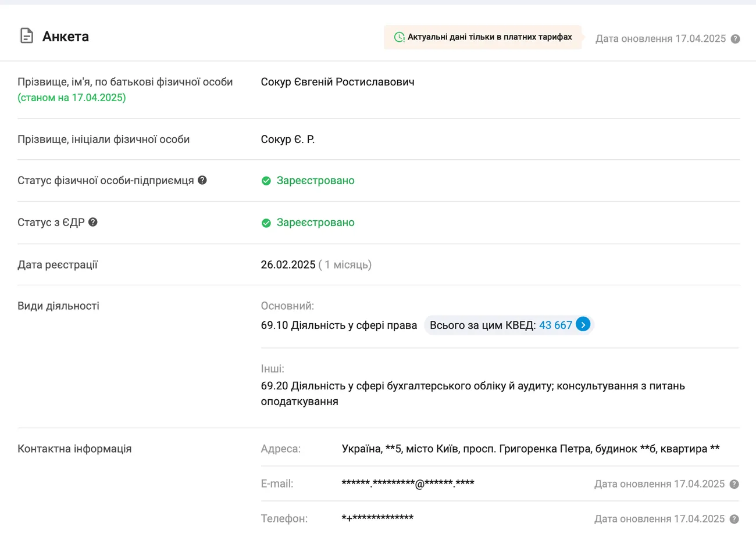Click help icon in the Телефон row
Viewport: 756px width, 548px height.
pos(734,519)
